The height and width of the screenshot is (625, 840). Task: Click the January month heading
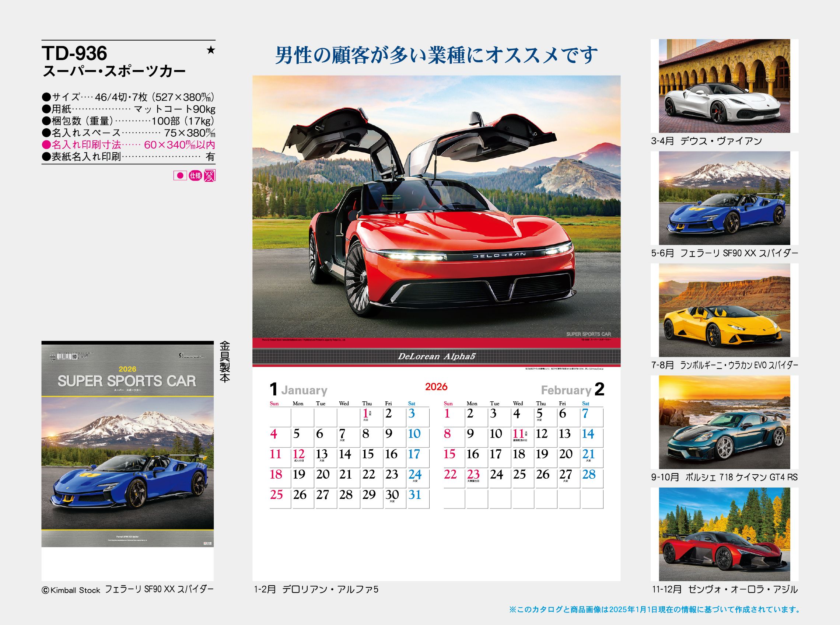pos(304,390)
